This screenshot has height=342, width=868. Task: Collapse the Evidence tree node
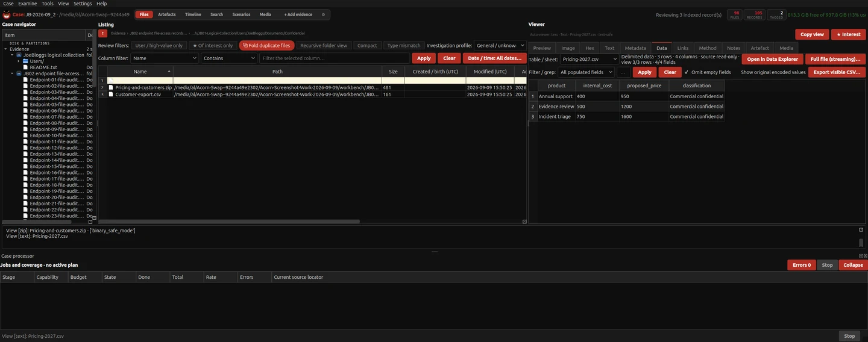pyautogui.click(x=5, y=49)
